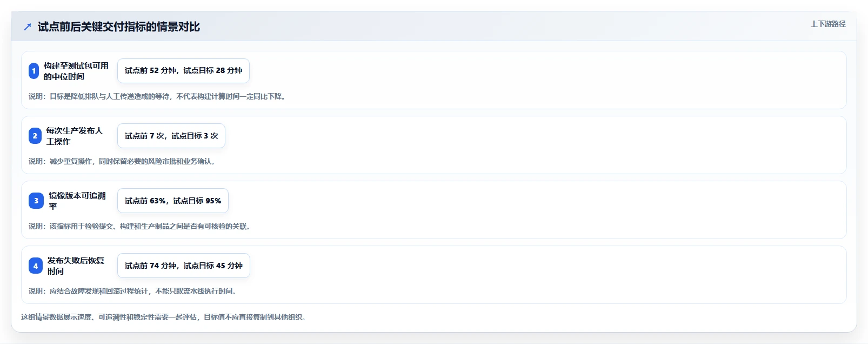Screen dimensions: 868x344
Task: Click the number 2 badge
Action: 35,136
